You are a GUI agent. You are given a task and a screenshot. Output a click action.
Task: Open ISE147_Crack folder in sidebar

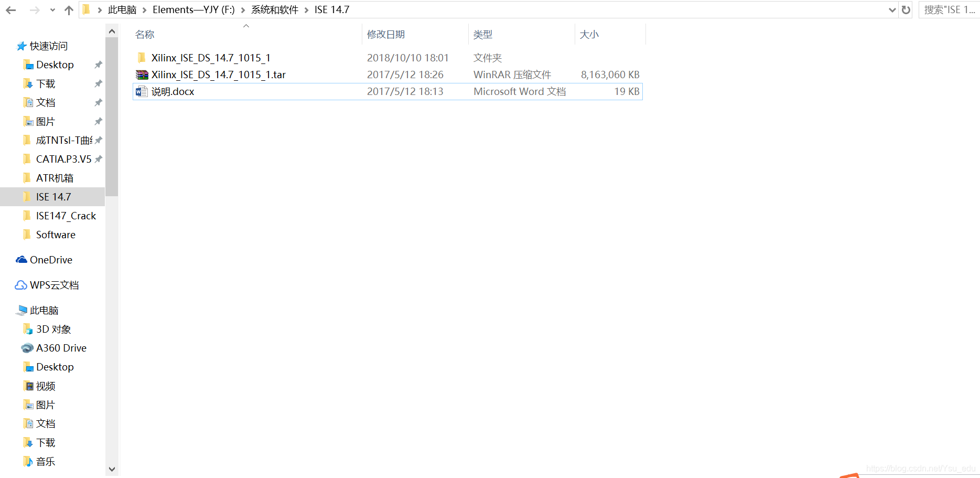point(66,216)
